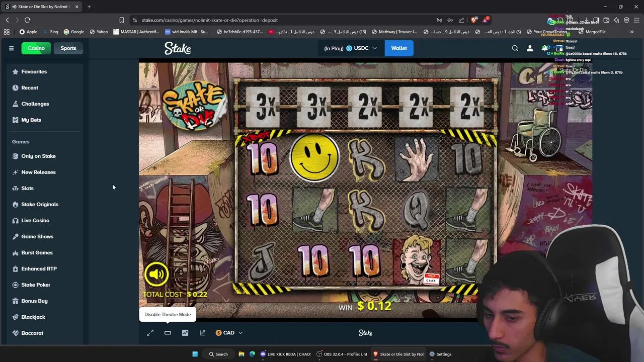Share this page icon in address bar
644x362 pixels.
coord(461,20)
